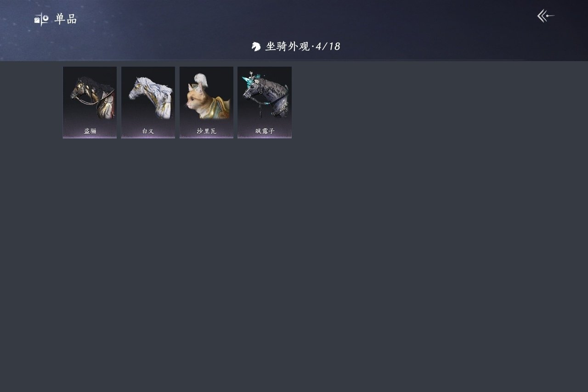Click the 单品 wardrobe icon in header
This screenshot has width=588, height=392.
[x=41, y=19]
